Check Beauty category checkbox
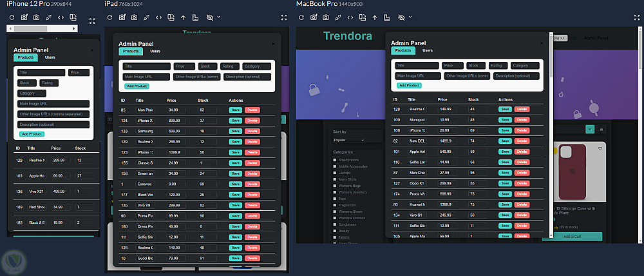This screenshot has height=276, width=644. 335,231
